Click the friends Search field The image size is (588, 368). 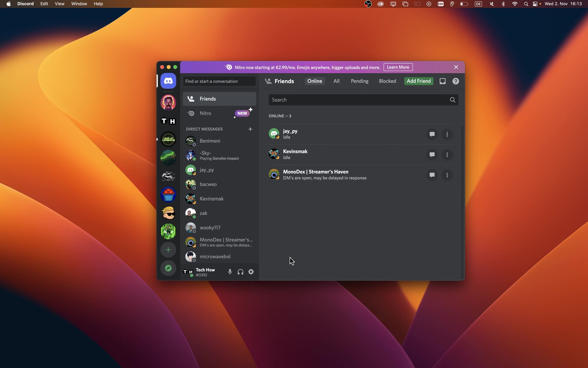coord(363,100)
